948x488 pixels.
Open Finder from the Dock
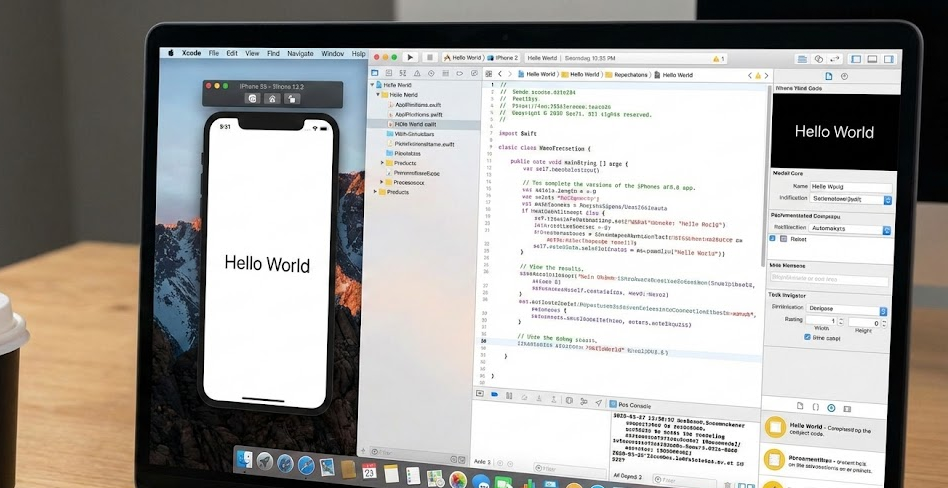click(244, 460)
